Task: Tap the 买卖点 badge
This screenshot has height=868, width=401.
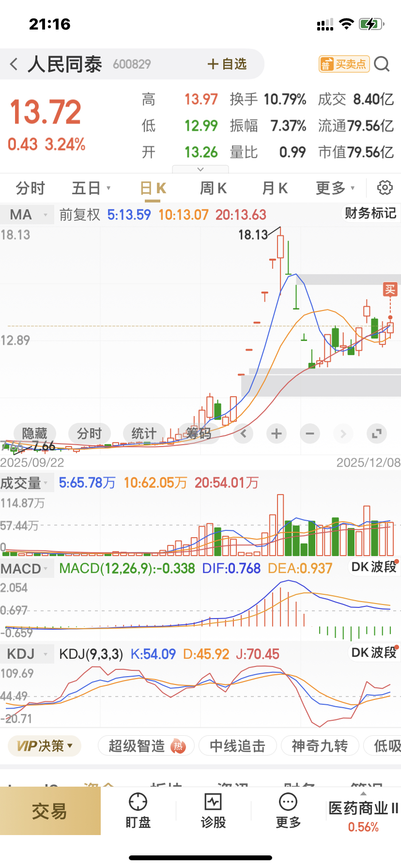Action: 344,64
